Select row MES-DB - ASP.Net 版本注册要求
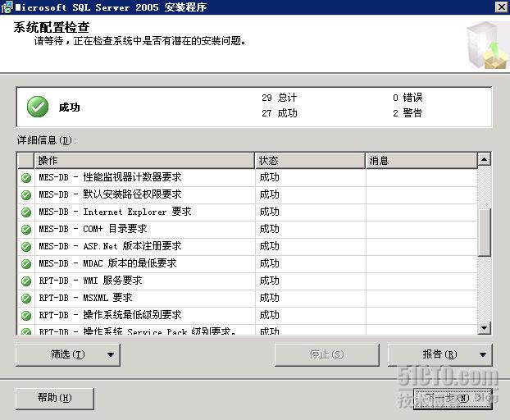510x420 pixels. (247, 247)
